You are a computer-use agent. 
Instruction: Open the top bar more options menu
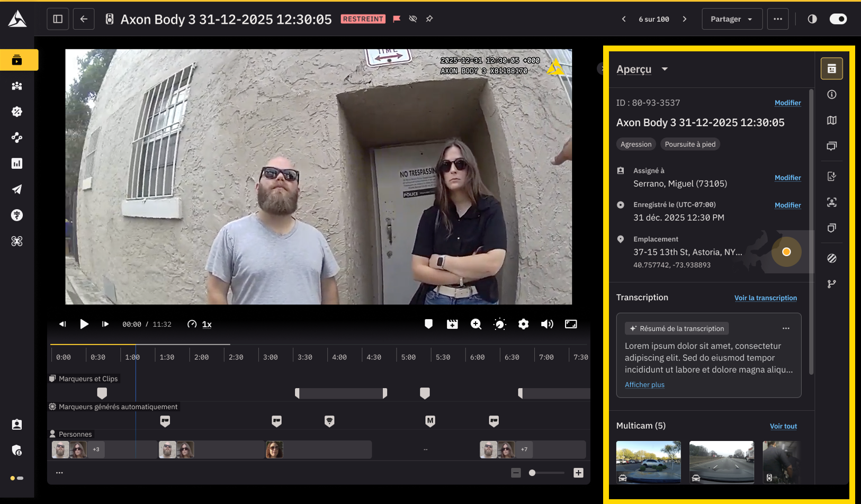pyautogui.click(x=777, y=19)
